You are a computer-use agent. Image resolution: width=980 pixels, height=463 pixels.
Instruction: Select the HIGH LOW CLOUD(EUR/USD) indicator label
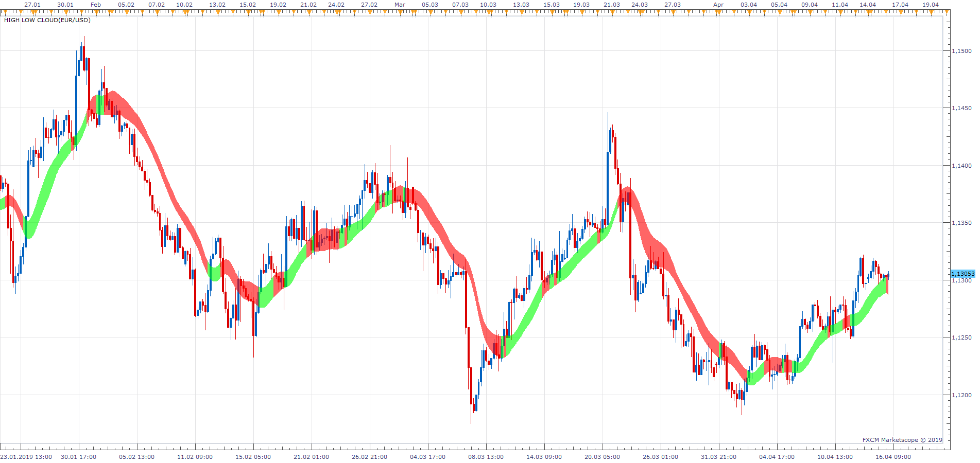click(47, 20)
